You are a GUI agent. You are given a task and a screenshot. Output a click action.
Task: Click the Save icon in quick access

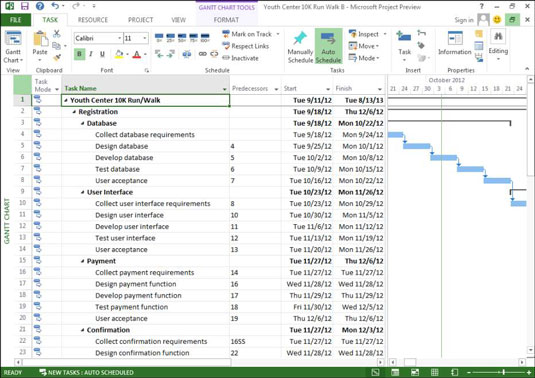point(25,6)
